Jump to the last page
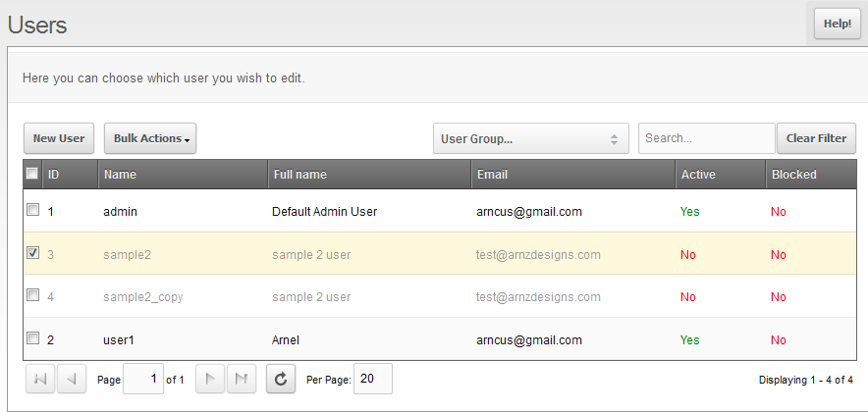Viewport: 868px width, 412px height. click(242, 379)
